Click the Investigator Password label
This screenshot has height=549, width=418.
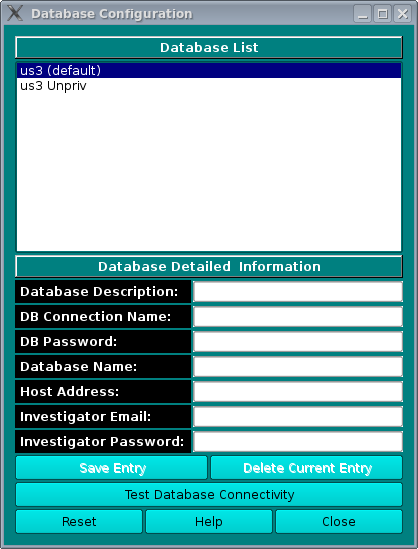(103, 442)
